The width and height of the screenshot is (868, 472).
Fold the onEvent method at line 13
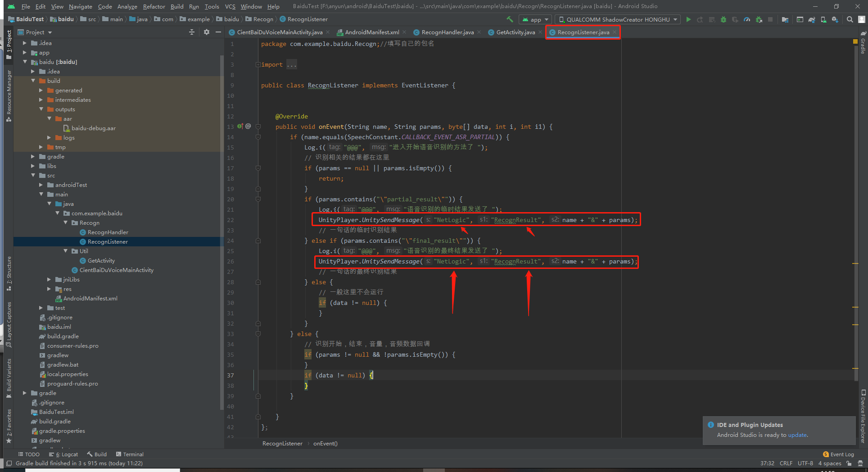(x=258, y=127)
